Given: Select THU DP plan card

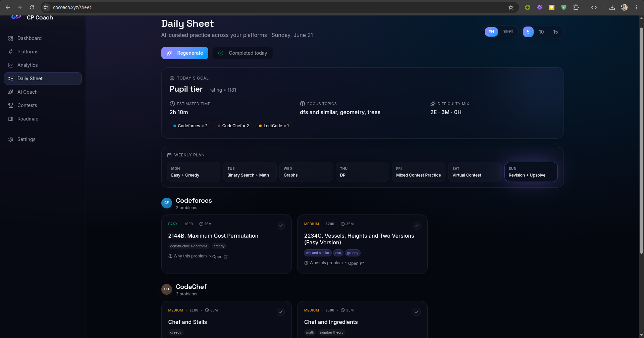Looking at the screenshot, I should [x=362, y=172].
